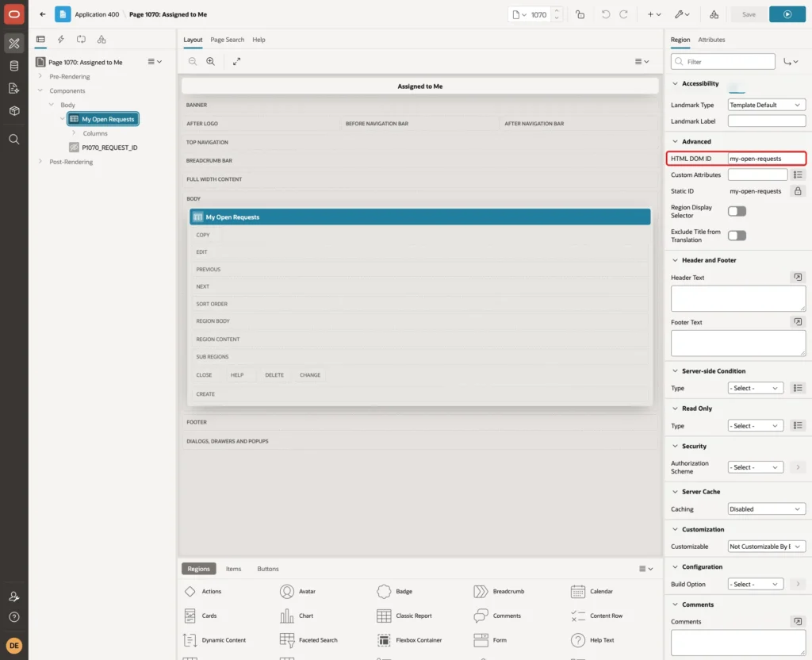The image size is (812, 660).
Task: Open Server-side Condition Type dropdown
Action: coord(755,388)
